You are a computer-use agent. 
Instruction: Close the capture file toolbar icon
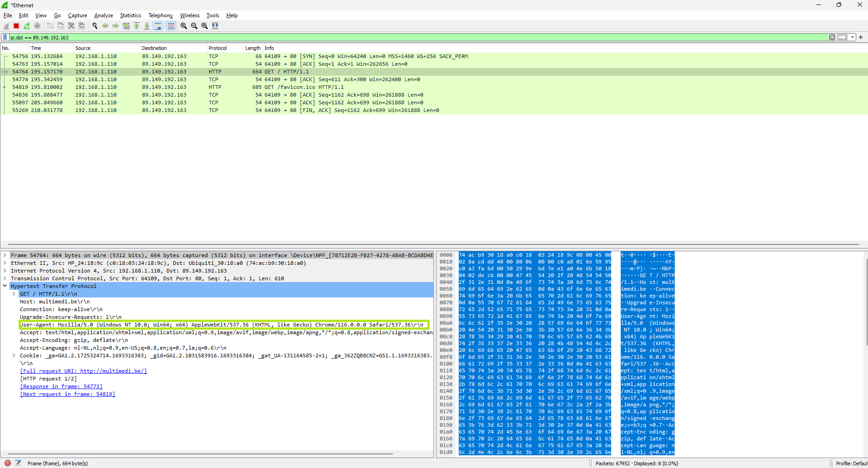71,26
